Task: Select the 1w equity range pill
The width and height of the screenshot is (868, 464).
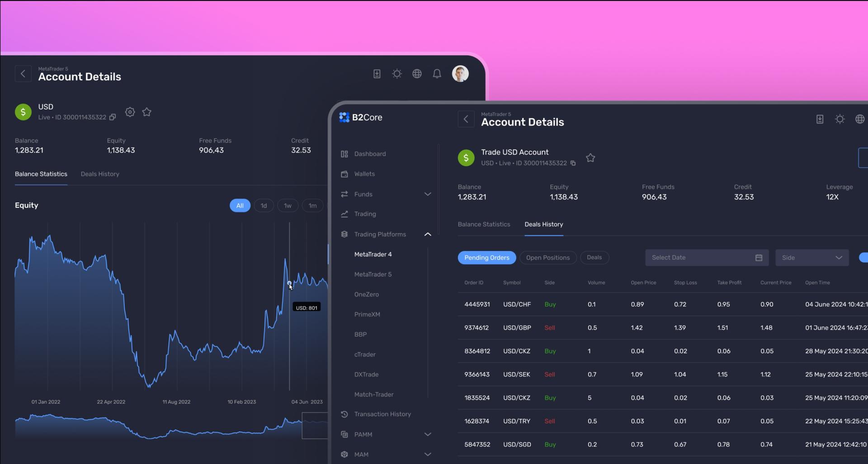Action: coord(288,206)
